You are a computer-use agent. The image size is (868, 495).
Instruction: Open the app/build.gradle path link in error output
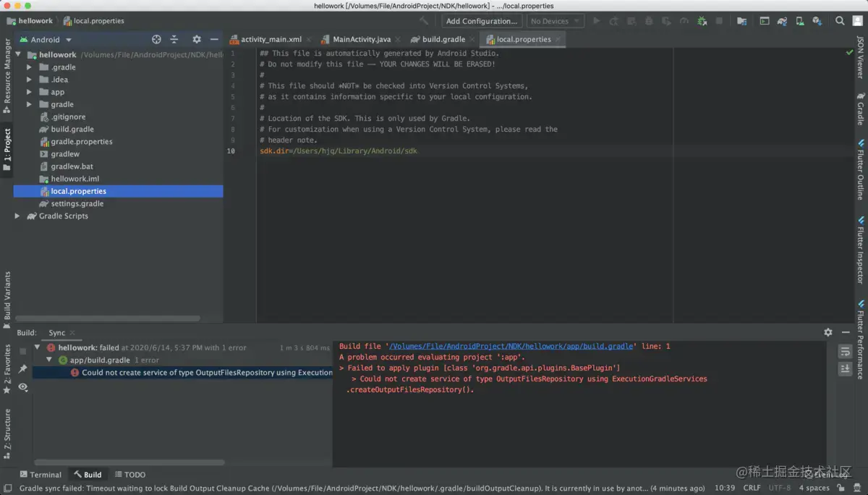tap(512, 346)
